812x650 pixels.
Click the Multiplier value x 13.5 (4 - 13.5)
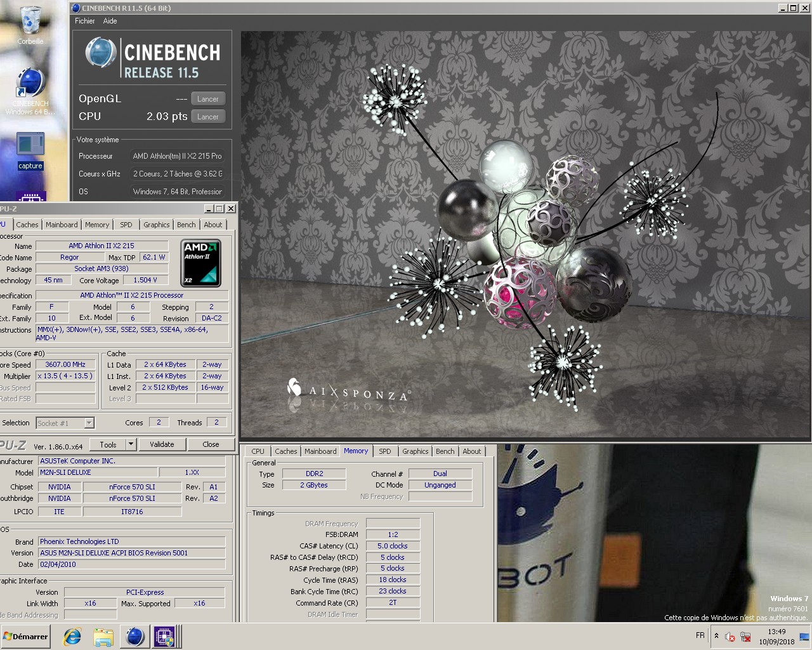[65, 376]
